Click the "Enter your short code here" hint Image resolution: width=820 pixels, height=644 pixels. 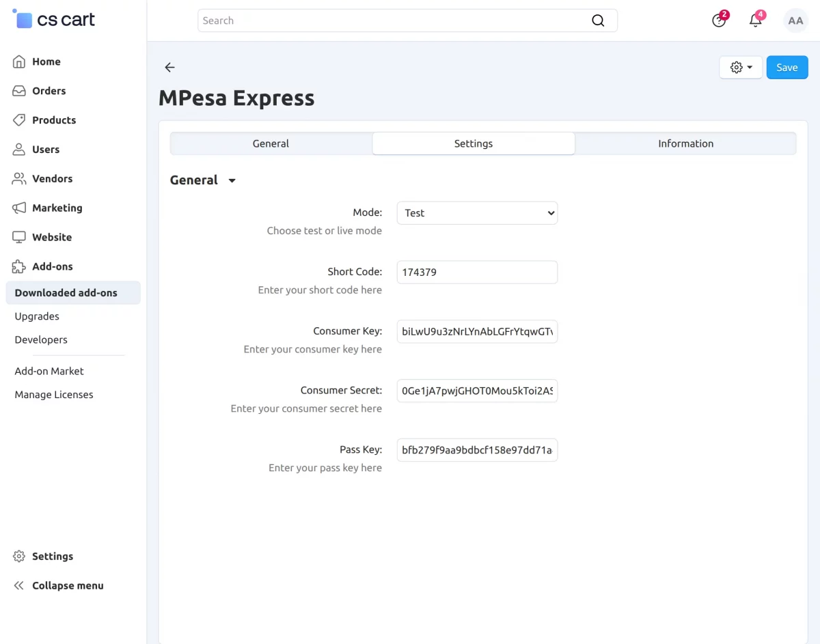pyautogui.click(x=320, y=290)
